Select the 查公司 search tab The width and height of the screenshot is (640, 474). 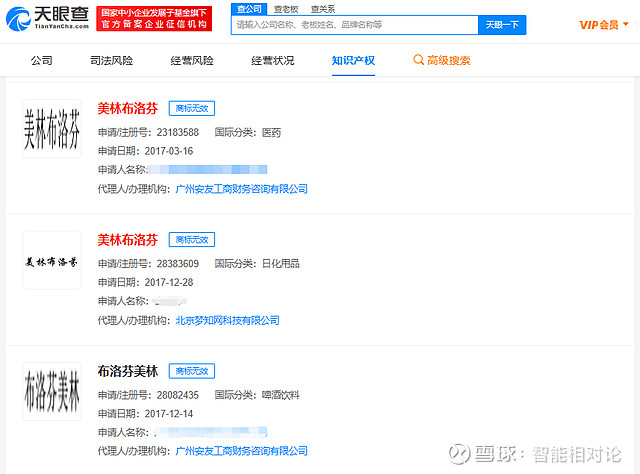(x=249, y=9)
